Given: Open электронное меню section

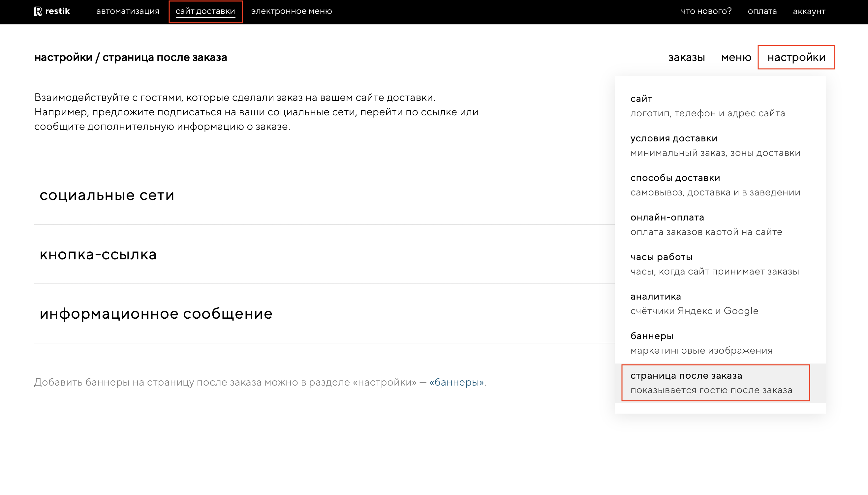Looking at the screenshot, I should [x=291, y=11].
